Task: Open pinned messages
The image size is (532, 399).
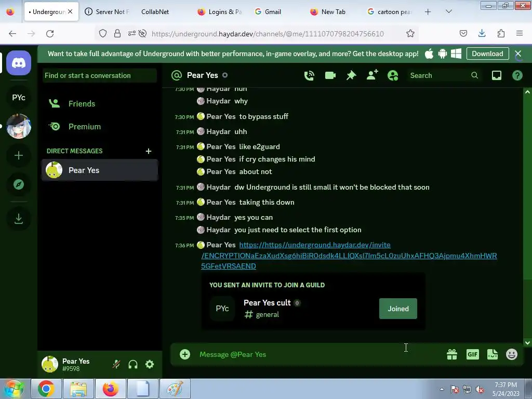Action: 351,75
